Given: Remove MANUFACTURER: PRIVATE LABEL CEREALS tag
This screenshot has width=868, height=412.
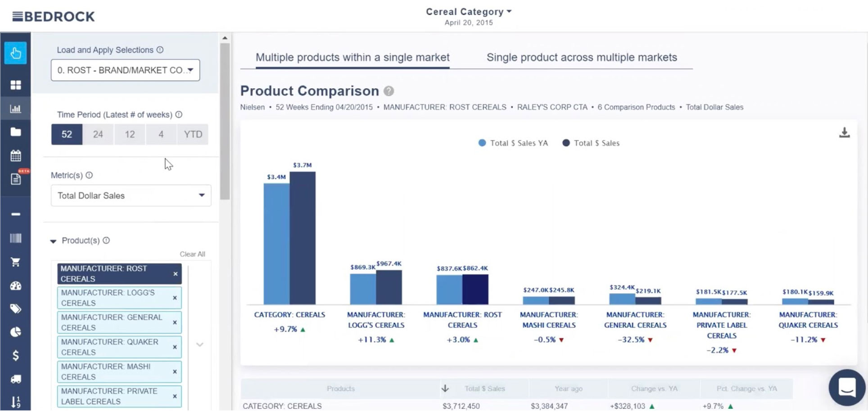Looking at the screenshot, I should coord(175,397).
